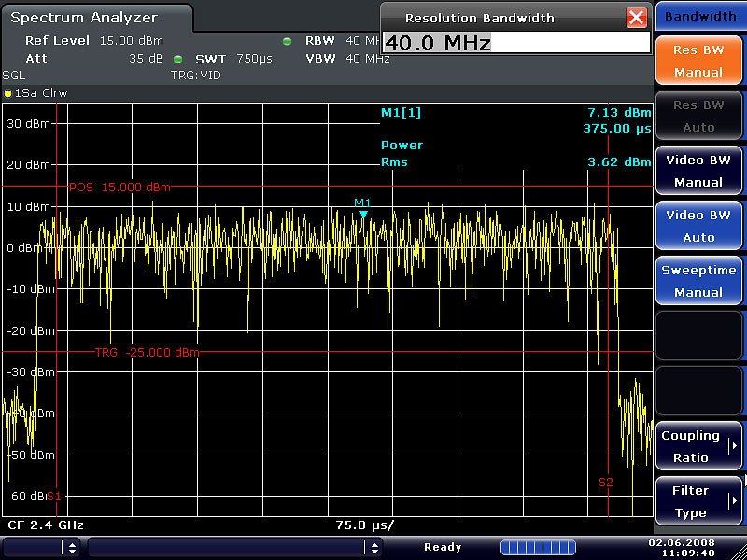Select marker M1 above the trace
This screenshot has height=560, width=747.
click(362, 213)
